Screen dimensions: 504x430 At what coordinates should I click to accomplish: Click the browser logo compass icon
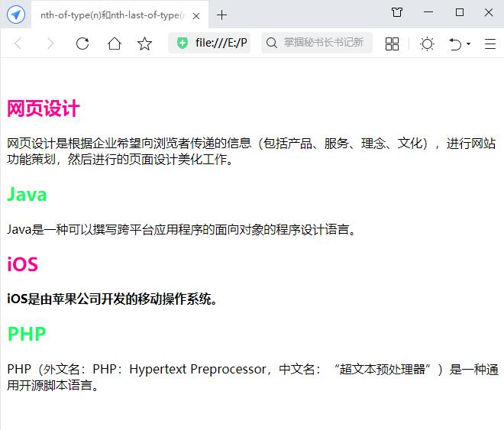coord(16,15)
